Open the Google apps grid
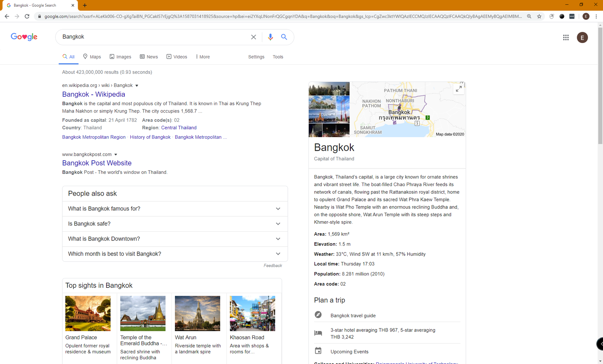The image size is (603, 364). 566,38
